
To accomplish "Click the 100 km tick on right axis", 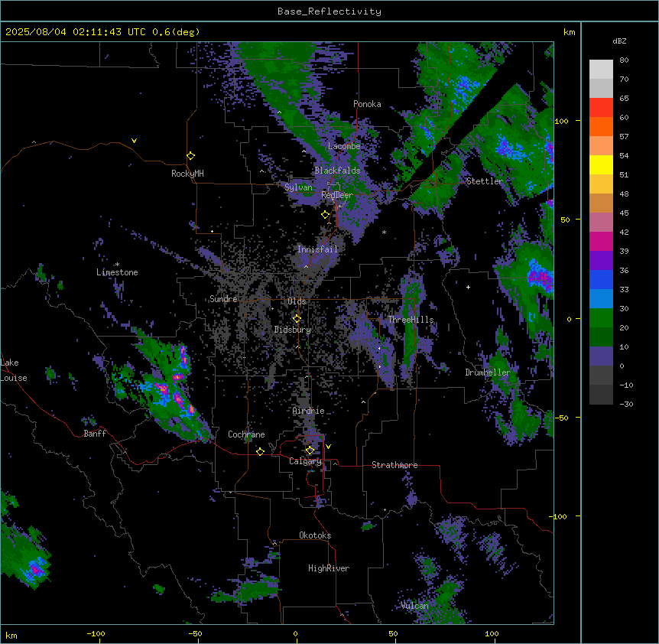I will tap(561, 121).
